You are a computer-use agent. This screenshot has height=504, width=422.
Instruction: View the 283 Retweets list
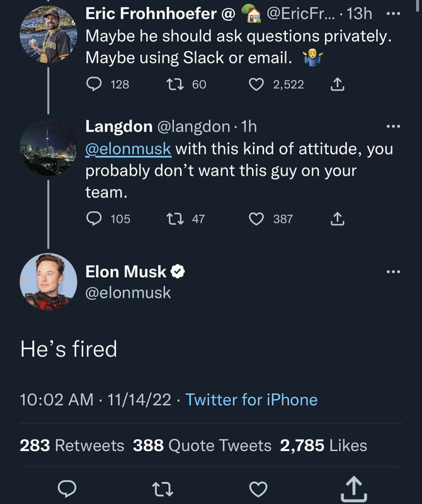pos(72,446)
